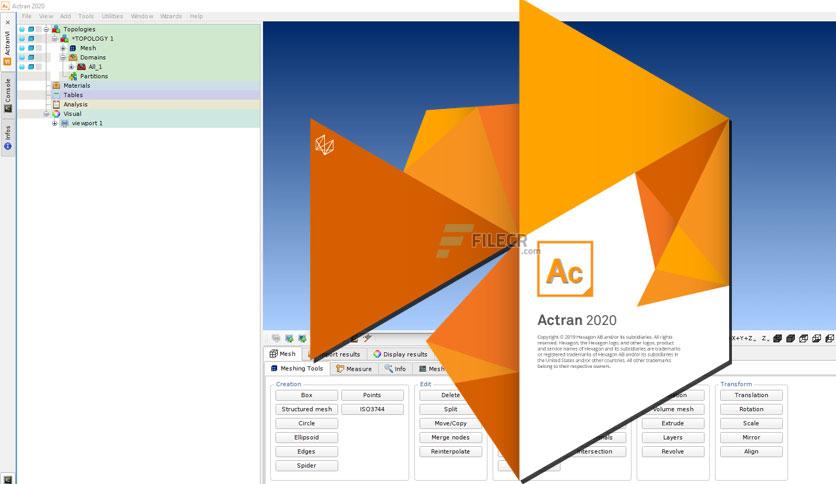Collapse the Domains tree node
The height and width of the screenshot is (484, 836).
click(63, 57)
